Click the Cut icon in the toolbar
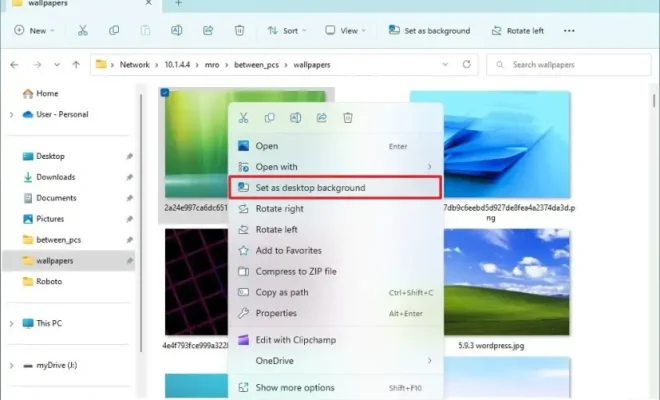 (x=82, y=31)
